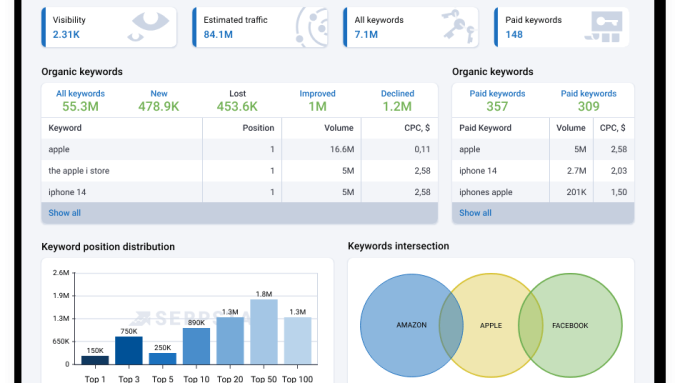This screenshot has height=383, width=680.
Task: Switch to New 478.9K tab
Action: [159, 101]
